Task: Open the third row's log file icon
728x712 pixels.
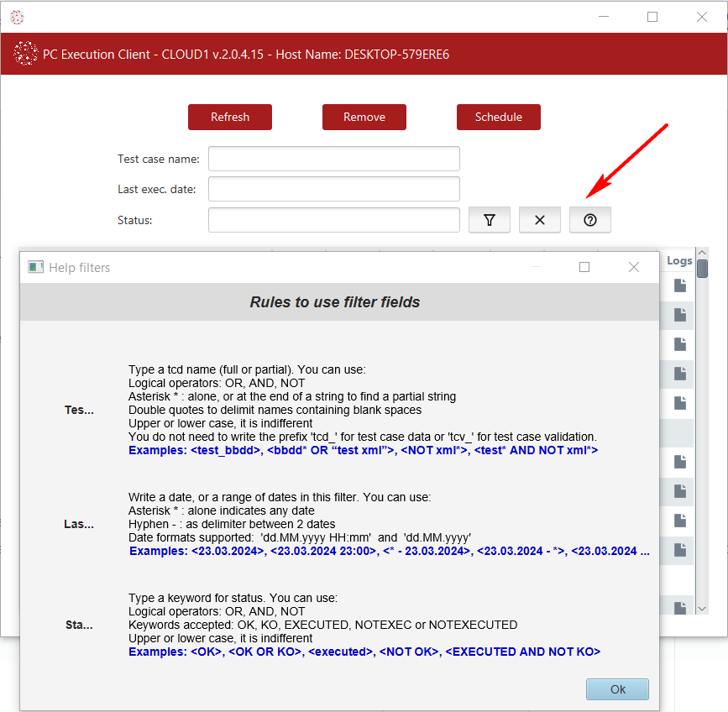Action: point(680,344)
